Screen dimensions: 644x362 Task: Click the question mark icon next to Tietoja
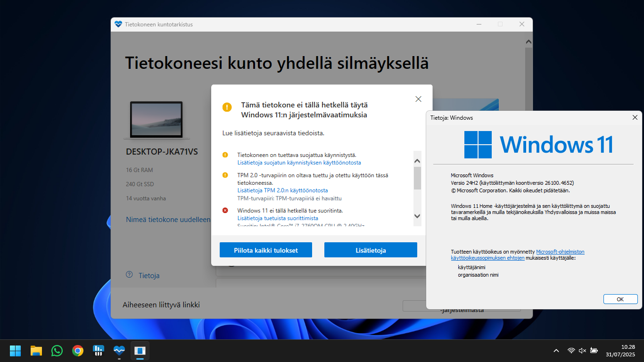coord(129,275)
